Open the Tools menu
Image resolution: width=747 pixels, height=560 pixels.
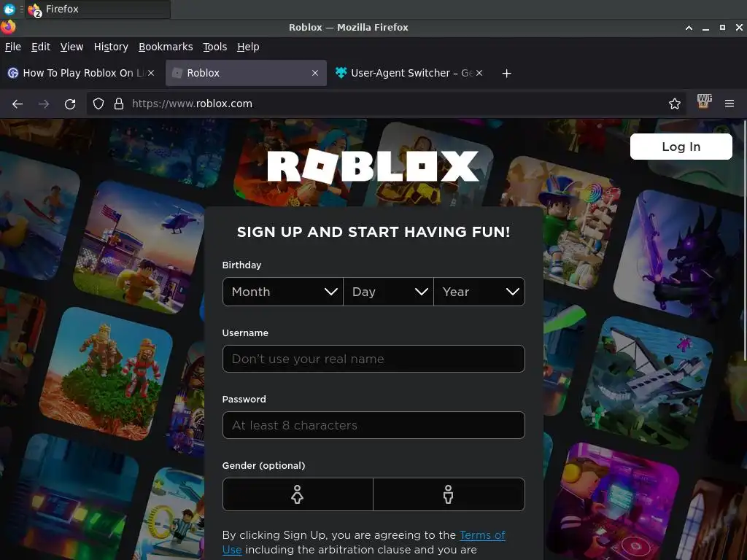pyautogui.click(x=215, y=47)
